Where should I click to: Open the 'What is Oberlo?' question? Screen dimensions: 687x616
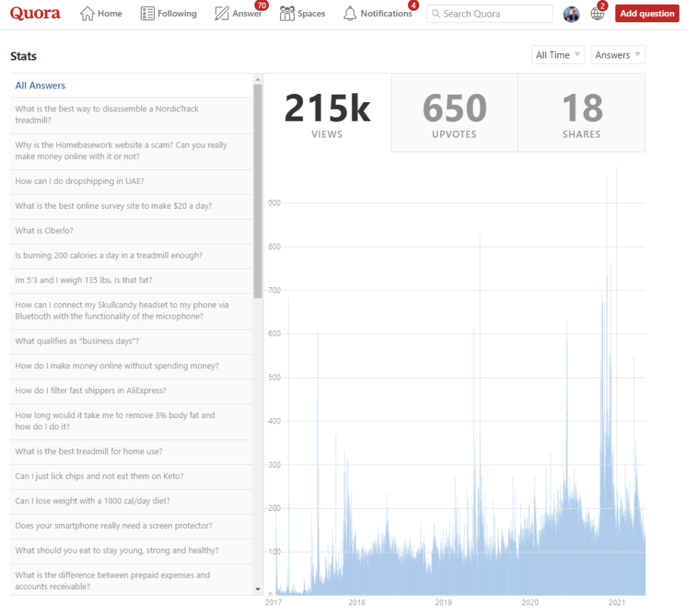point(131,231)
